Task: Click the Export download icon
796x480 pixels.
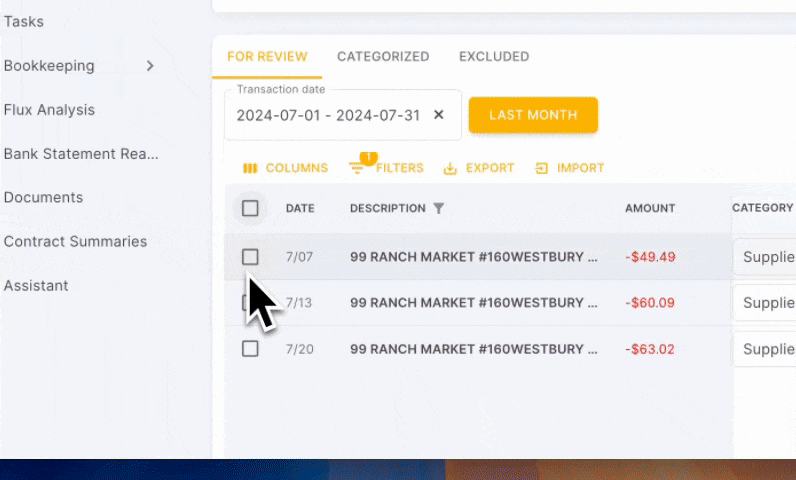Action: point(450,168)
